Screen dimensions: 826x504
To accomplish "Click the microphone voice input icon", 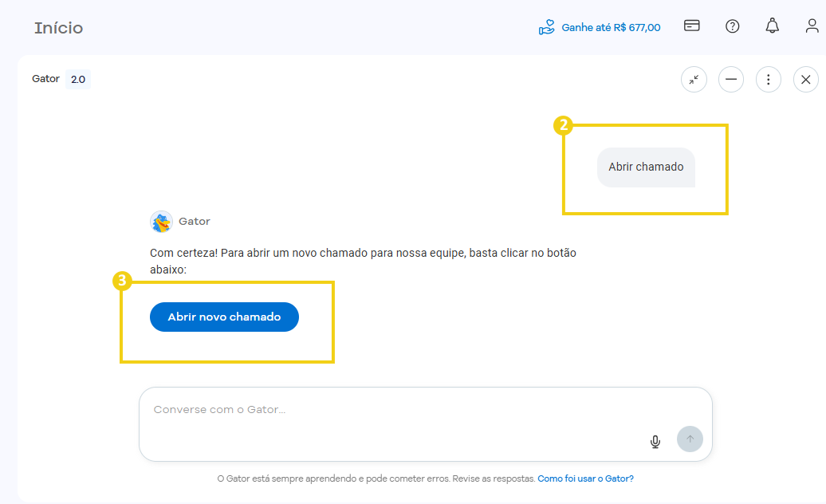I will (655, 441).
